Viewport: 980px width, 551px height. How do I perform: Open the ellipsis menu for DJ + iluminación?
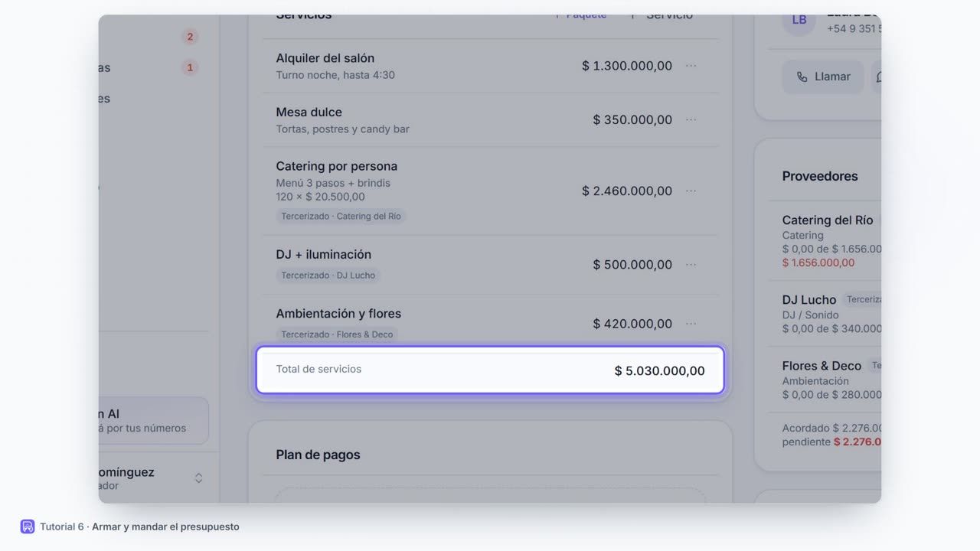(x=691, y=264)
